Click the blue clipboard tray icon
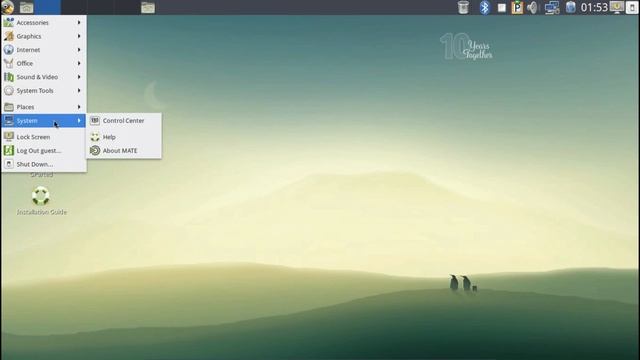Screen dimensions: 640x360 click(x=571, y=7)
